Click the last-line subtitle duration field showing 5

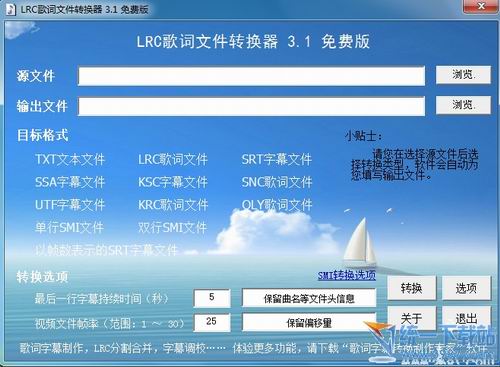[x=212, y=298]
